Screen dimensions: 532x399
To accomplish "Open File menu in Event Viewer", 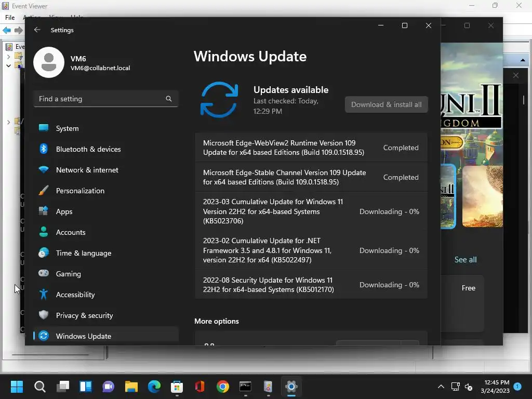I will [x=10, y=17].
